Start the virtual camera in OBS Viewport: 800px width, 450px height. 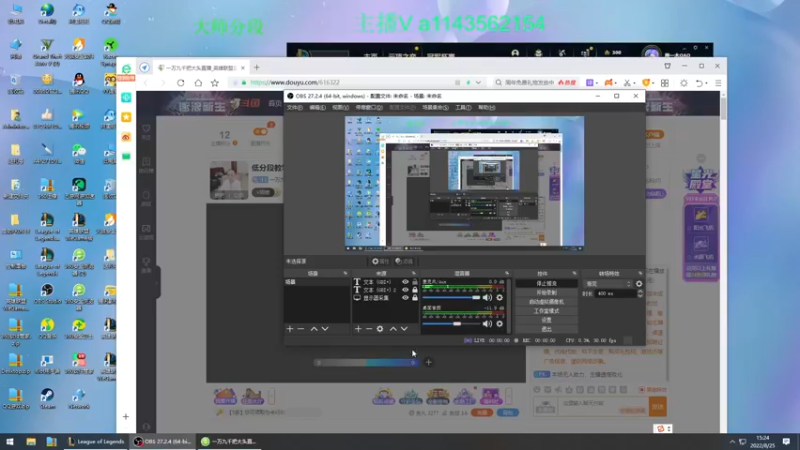[x=546, y=302]
